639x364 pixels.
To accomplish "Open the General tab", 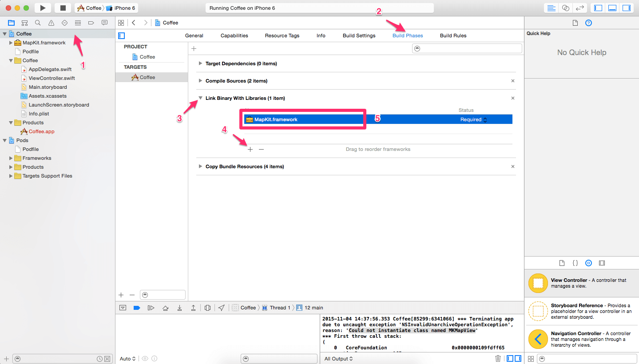I will click(x=194, y=36).
